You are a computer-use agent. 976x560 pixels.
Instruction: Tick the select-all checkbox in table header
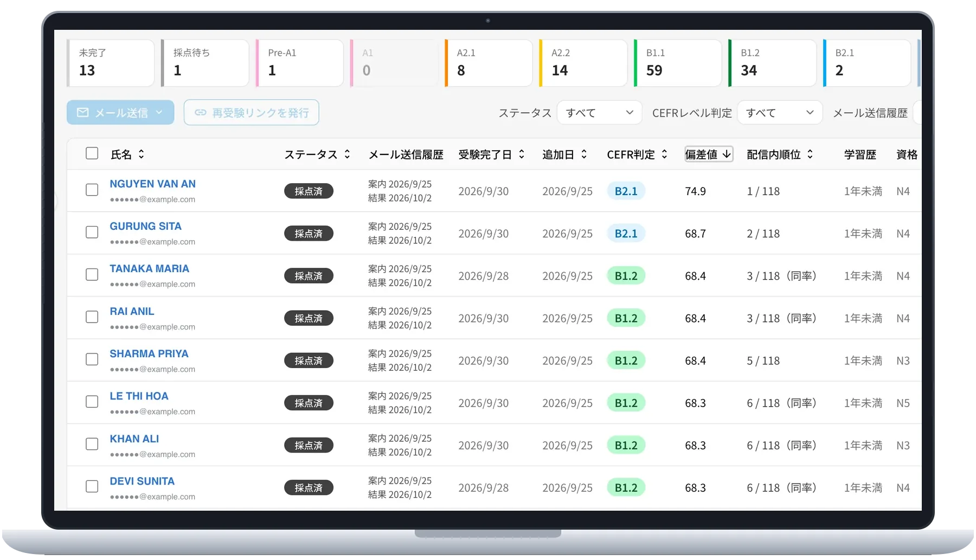click(92, 153)
